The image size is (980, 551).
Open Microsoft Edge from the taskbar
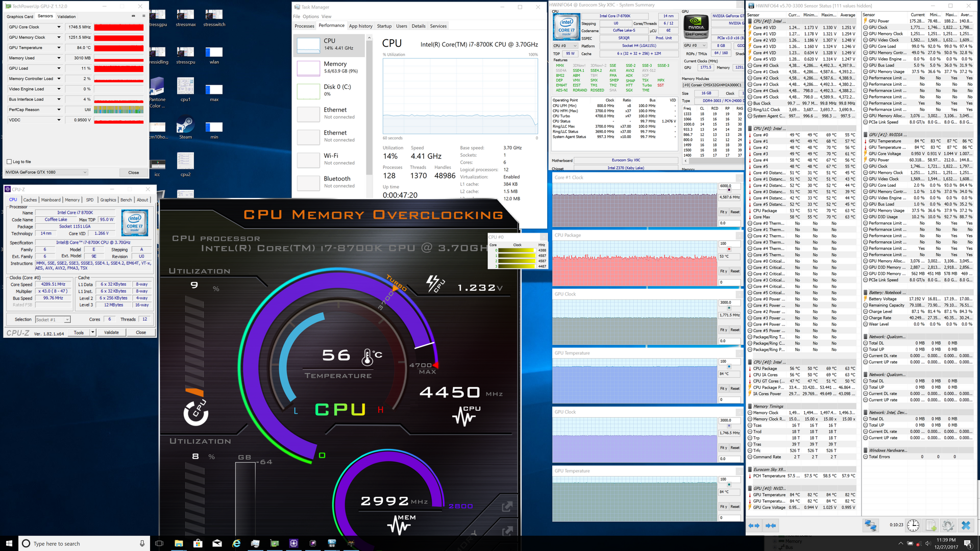pos(236,543)
